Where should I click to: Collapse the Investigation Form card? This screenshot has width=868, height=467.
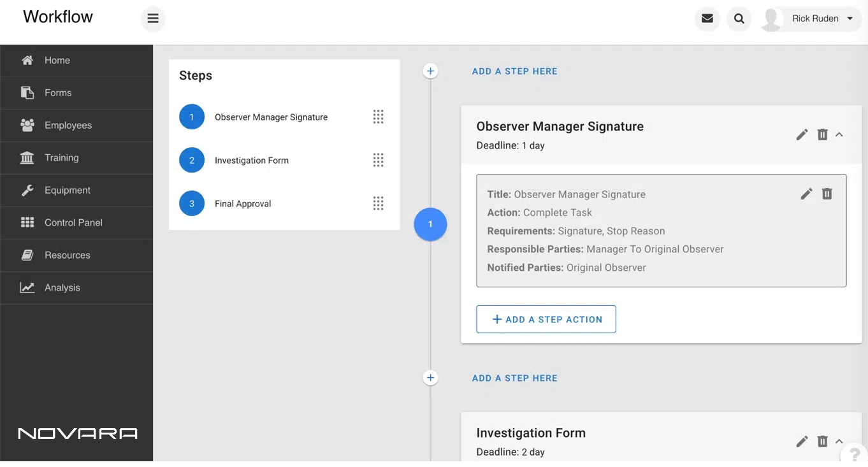click(x=839, y=441)
